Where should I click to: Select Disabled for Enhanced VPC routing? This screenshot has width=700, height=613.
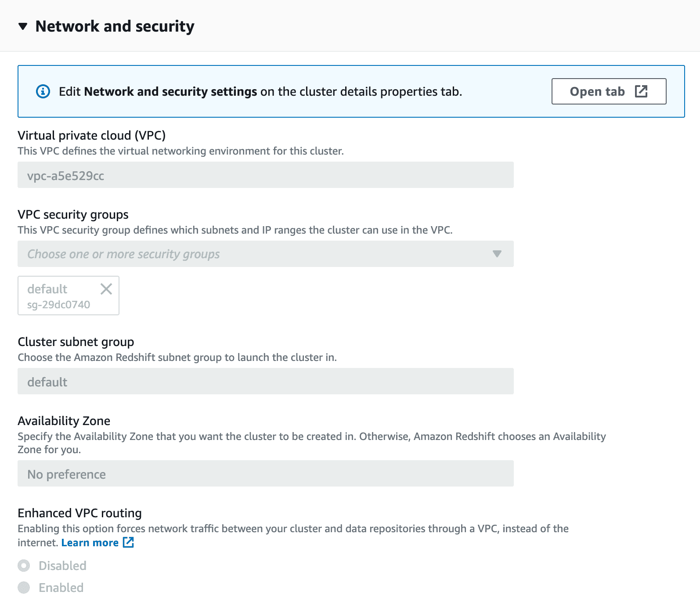click(x=23, y=566)
